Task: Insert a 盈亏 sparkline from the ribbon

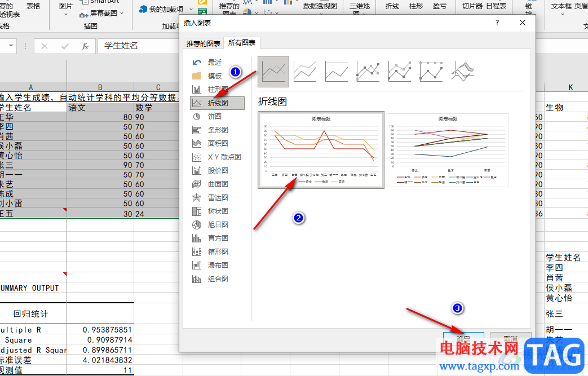Action: pyautogui.click(x=440, y=6)
